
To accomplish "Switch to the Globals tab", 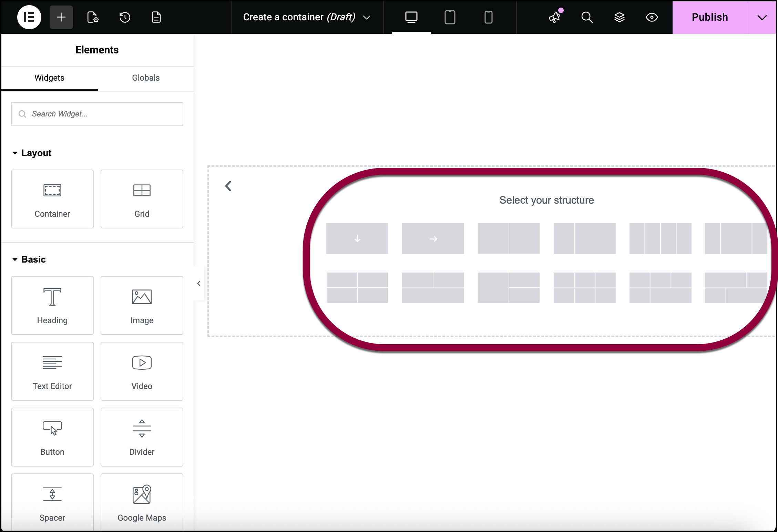I will tap(146, 78).
